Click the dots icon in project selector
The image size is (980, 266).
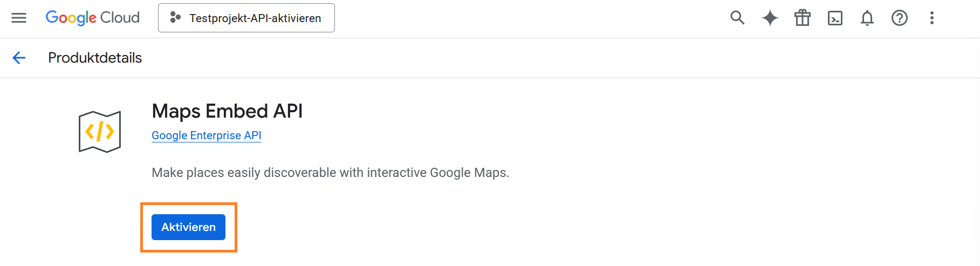(175, 18)
